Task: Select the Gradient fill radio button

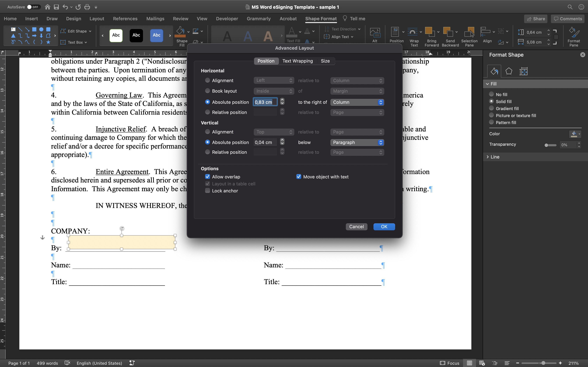Action: click(491, 108)
